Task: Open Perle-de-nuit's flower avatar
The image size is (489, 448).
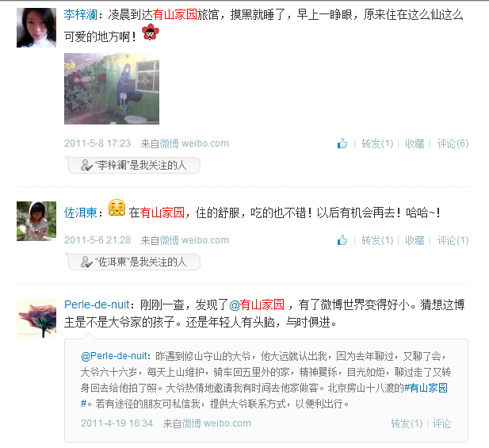Action: 36,318
